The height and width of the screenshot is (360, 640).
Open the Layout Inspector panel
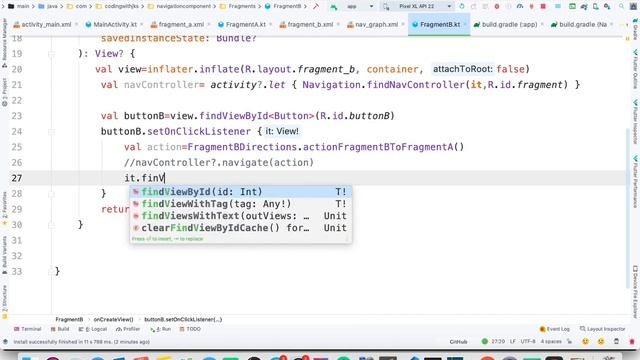[x=602, y=329]
